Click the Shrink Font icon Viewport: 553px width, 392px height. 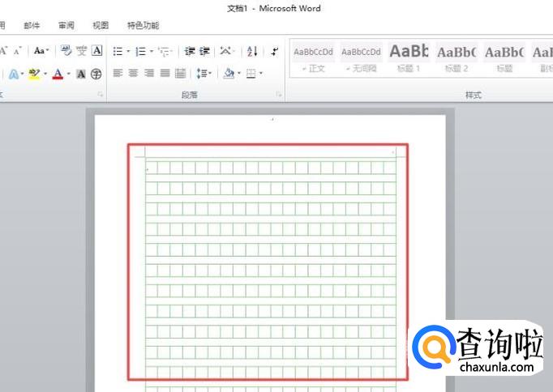(x=17, y=51)
